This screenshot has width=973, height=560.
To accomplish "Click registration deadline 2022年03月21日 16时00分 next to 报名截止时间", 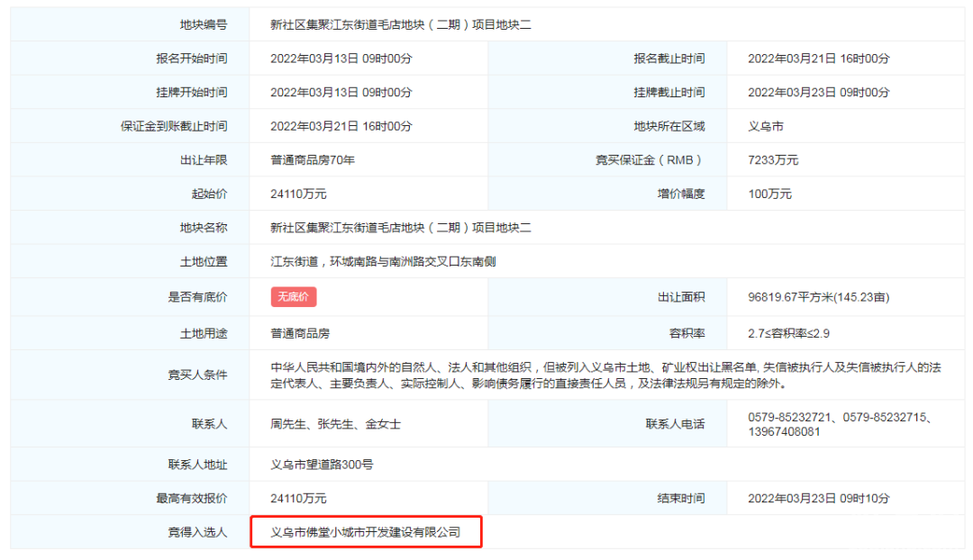I will [818, 59].
